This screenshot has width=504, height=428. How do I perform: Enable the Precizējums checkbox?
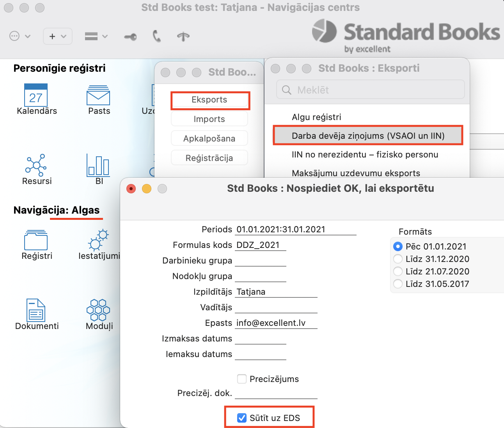click(242, 379)
